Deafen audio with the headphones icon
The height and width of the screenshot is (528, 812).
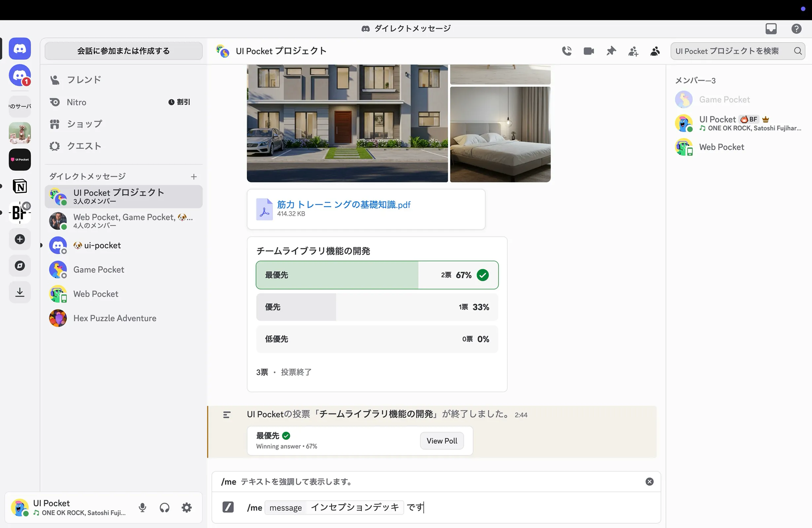pyautogui.click(x=164, y=508)
